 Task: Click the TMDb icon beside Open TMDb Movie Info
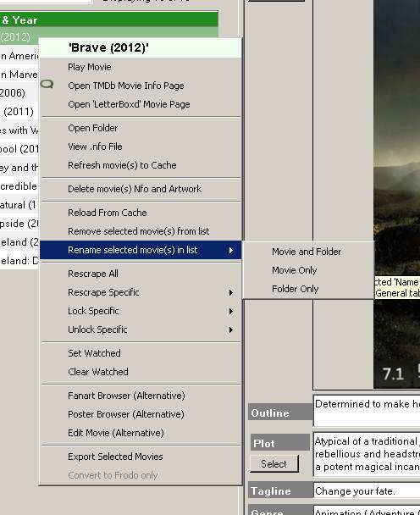point(47,85)
